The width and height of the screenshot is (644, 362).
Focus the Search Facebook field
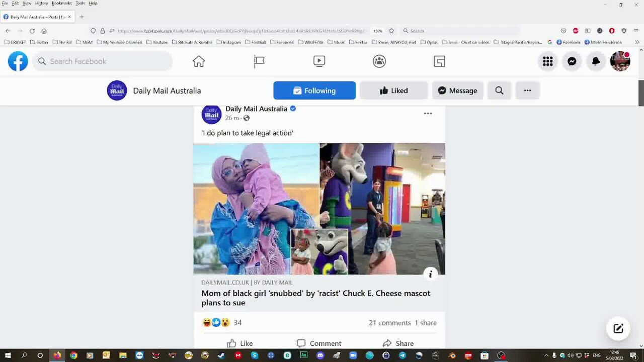tap(103, 61)
